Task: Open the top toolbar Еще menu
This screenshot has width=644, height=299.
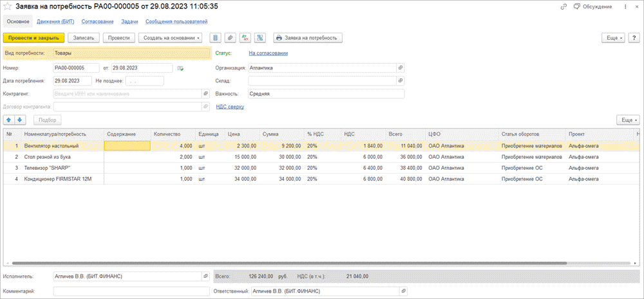Action: click(x=612, y=38)
